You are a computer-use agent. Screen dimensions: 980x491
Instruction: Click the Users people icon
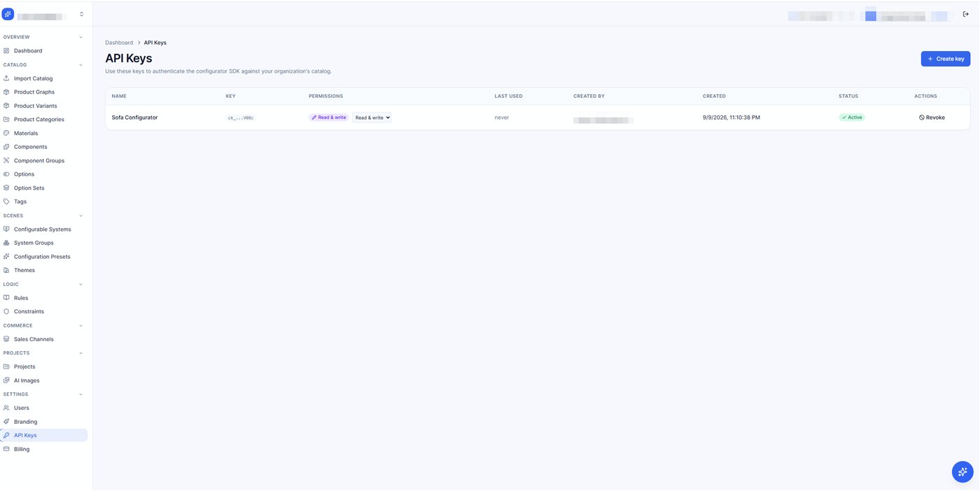pos(6,408)
